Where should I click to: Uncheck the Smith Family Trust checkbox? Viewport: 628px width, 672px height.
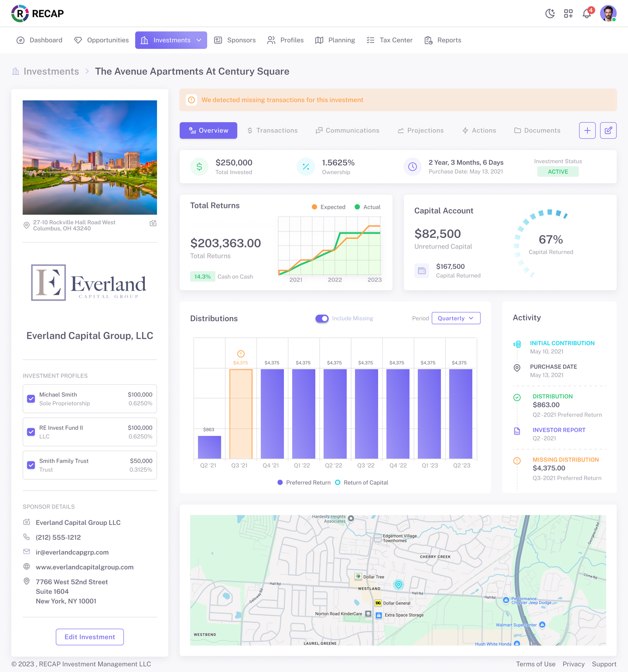[31, 465]
